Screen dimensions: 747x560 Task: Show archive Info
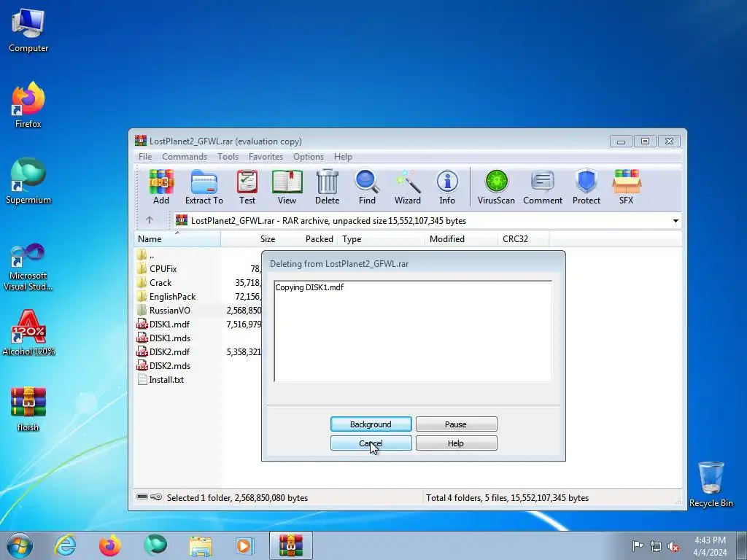click(x=447, y=187)
